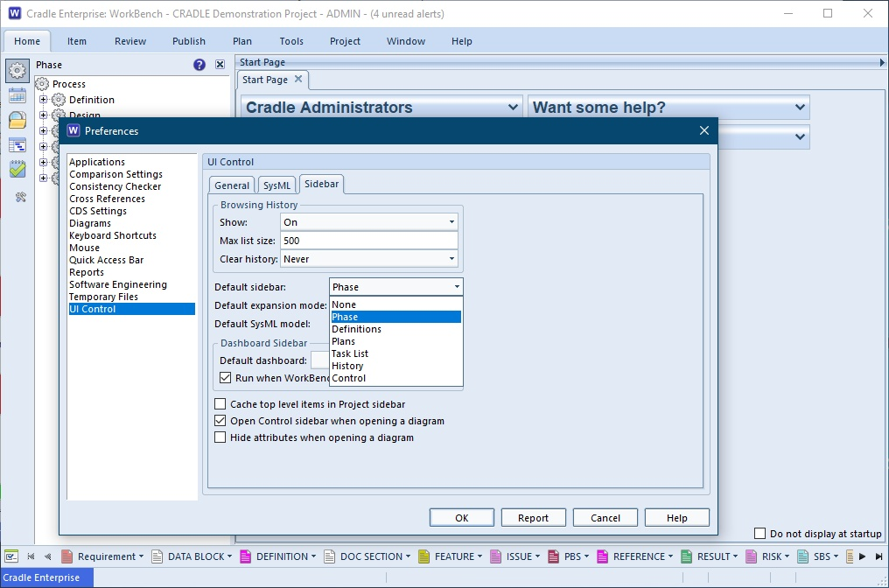Close the Phase sidebar panel
Viewport: 889px width, 588px height.
220,65
